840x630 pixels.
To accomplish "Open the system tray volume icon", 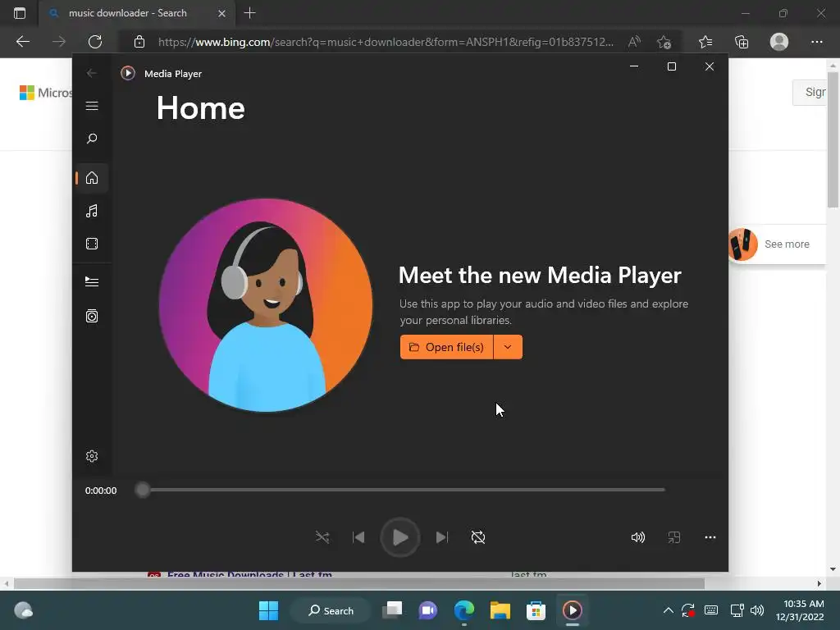I will click(757, 610).
